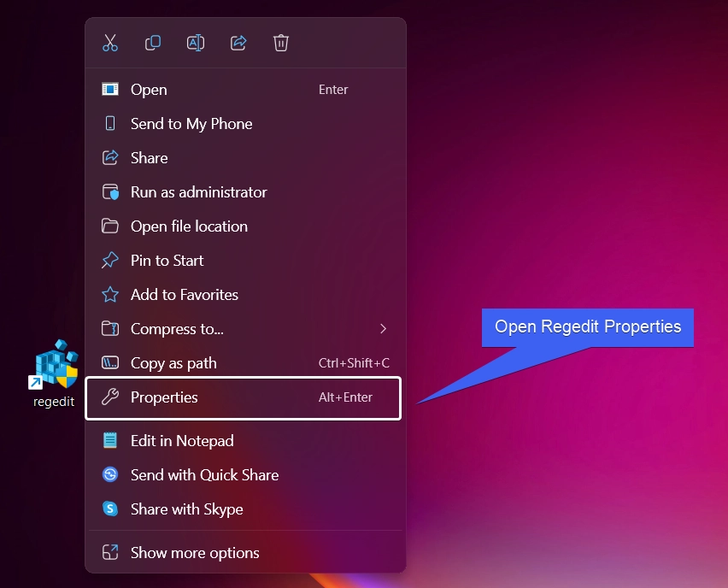728x588 pixels.
Task: Expand the Compress to submenu arrow
Action: point(383,329)
